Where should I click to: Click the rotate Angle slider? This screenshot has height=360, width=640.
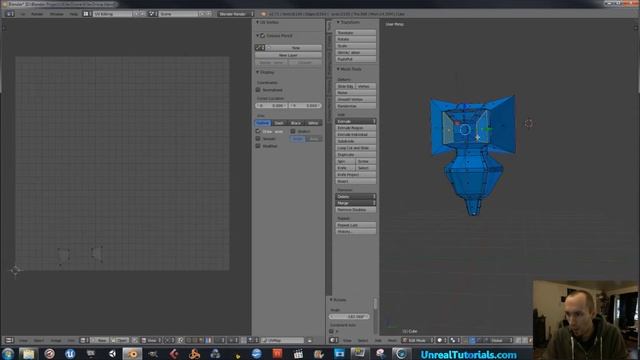349,316
